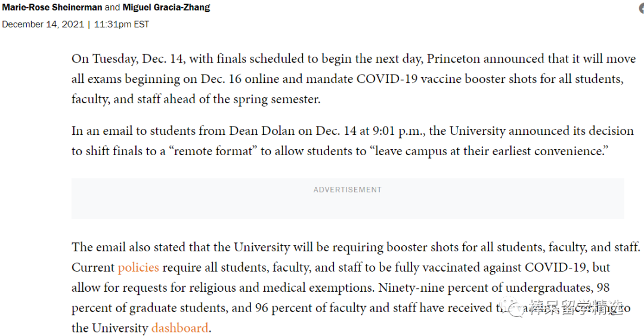644x336 pixels.
Task: Click the partially visible icon at top-right edge
Action: coord(641,8)
